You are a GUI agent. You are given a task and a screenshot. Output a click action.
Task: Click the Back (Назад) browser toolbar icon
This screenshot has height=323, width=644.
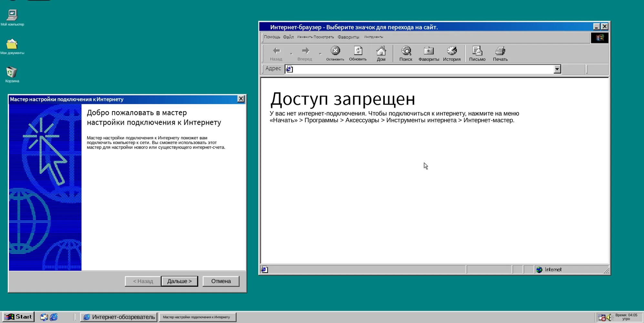click(276, 54)
